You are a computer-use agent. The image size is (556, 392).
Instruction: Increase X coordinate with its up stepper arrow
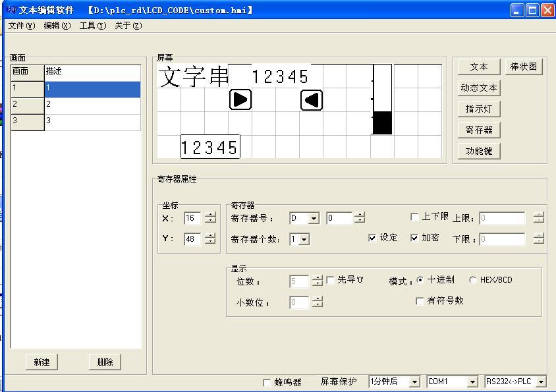pyautogui.click(x=211, y=215)
